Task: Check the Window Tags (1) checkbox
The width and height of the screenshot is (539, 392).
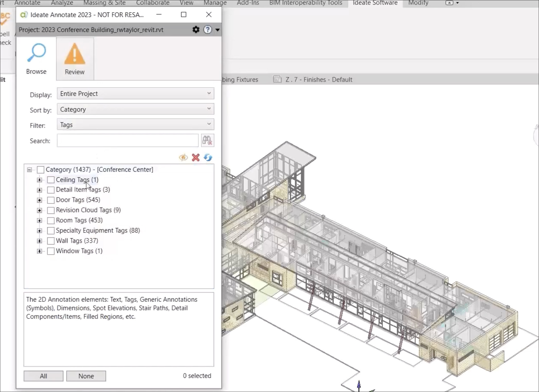Action: [x=51, y=251]
